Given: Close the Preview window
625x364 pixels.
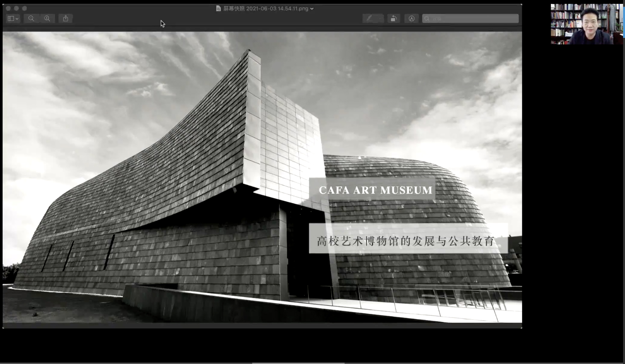Looking at the screenshot, I should click(8, 8).
